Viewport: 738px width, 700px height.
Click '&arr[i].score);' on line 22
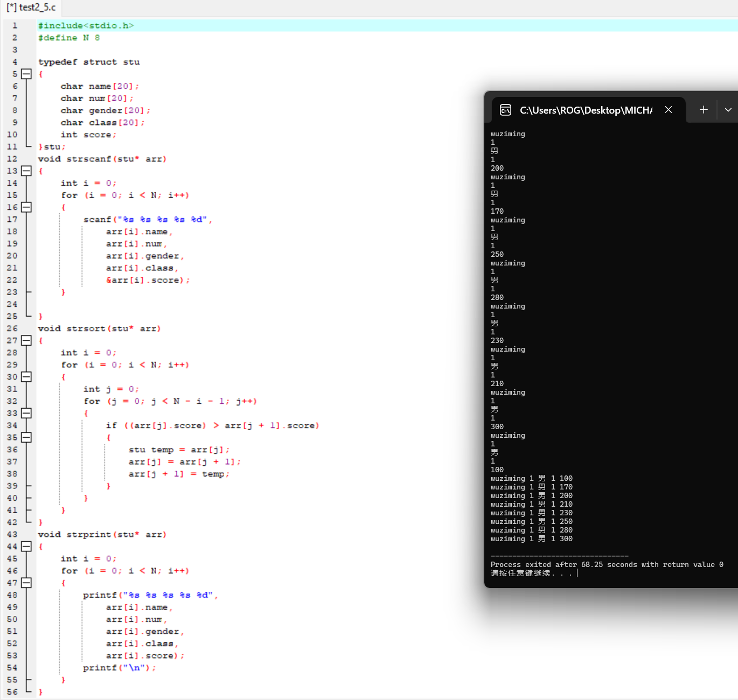[x=148, y=280]
